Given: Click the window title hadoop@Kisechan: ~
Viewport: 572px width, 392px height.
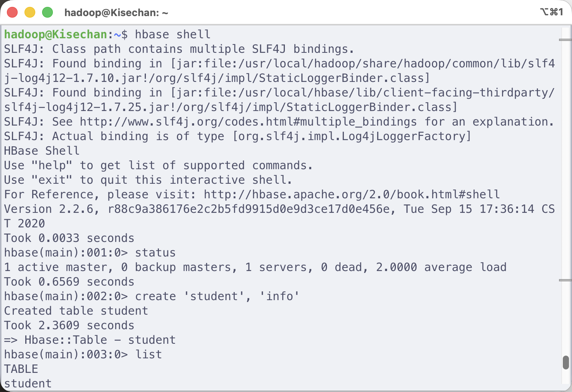Looking at the screenshot, I should pos(116,13).
